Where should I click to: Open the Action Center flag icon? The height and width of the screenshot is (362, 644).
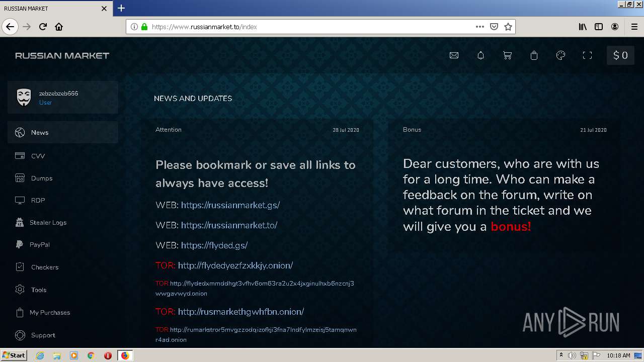pos(596,355)
